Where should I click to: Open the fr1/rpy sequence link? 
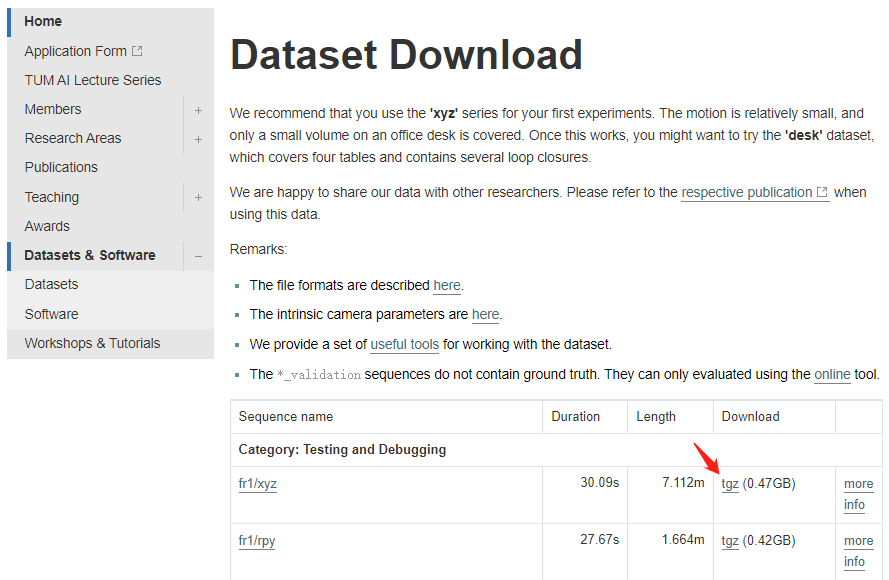pos(257,541)
